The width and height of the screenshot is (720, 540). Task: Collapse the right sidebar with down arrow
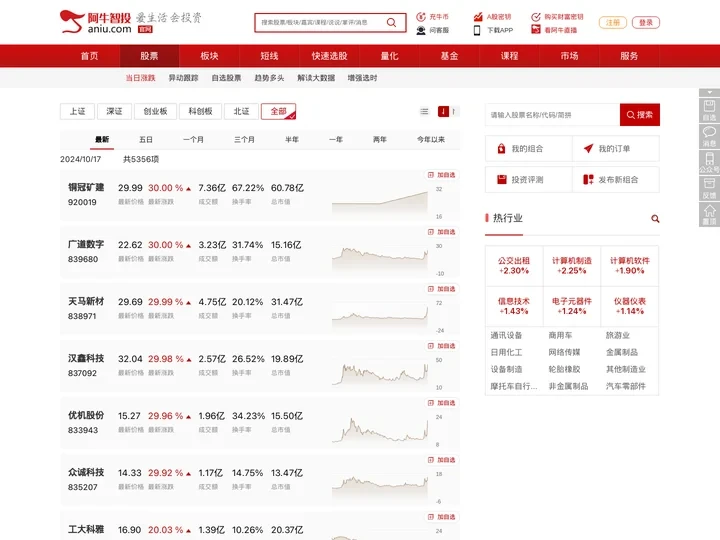click(x=709, y=92)
